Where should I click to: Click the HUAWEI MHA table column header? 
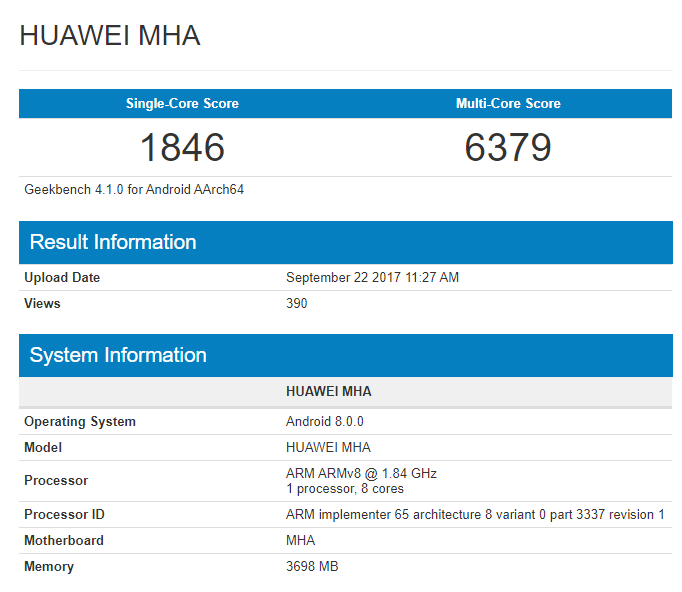(x=328, y=392)
